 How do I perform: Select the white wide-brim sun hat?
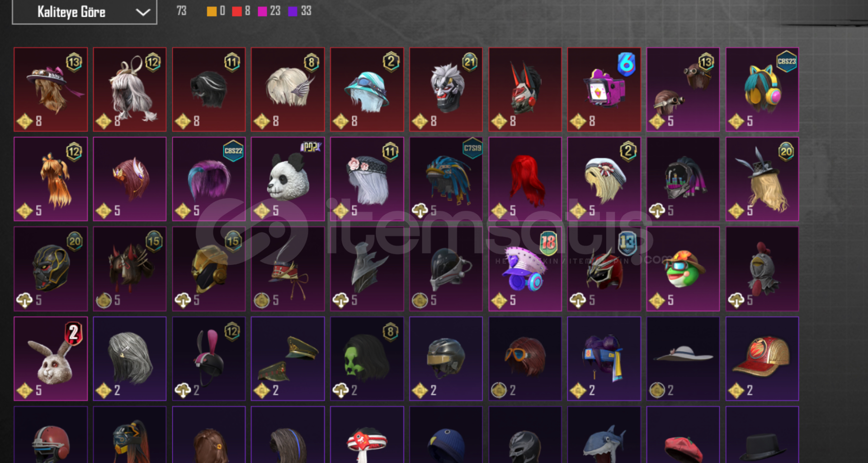[x=683, y=359]
